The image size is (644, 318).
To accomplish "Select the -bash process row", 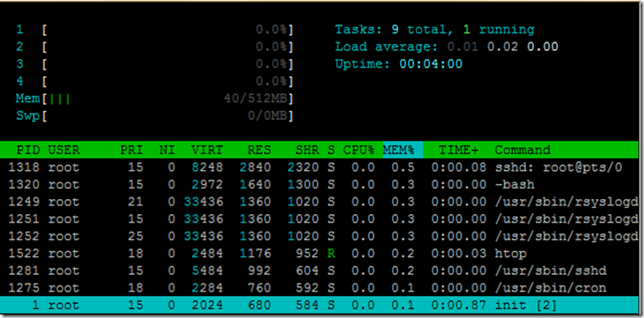I will [320, 184].
